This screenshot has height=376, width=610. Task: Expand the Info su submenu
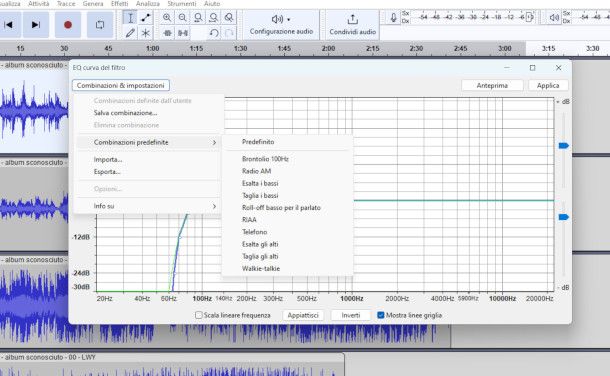[149, 206]
